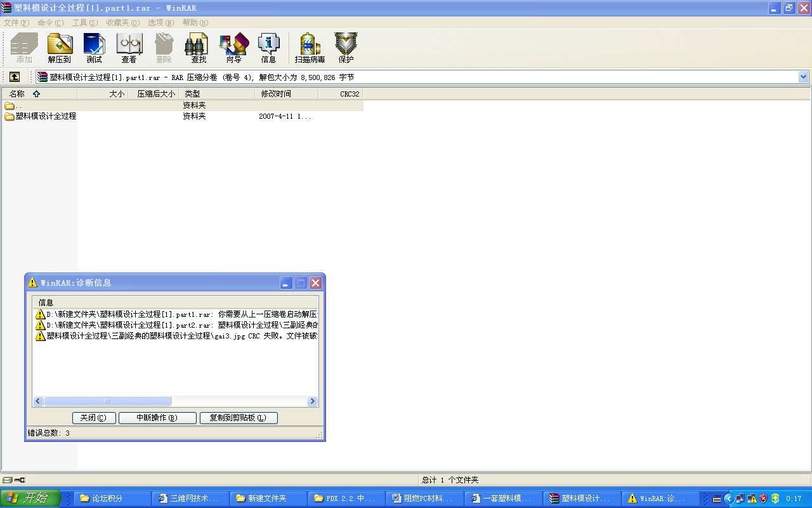
Task: Click the key icon in WinRAR status bar
Action: pyautogui.click(x=20, y=480)
